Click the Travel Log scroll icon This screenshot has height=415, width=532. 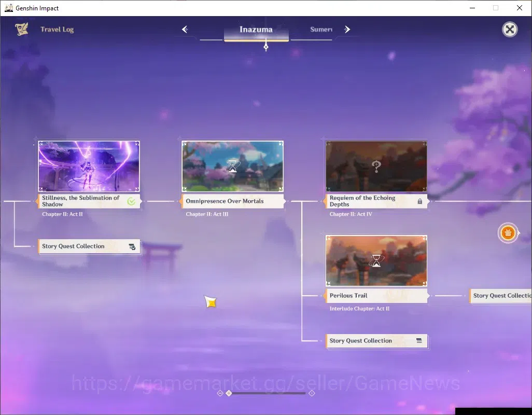21,29
